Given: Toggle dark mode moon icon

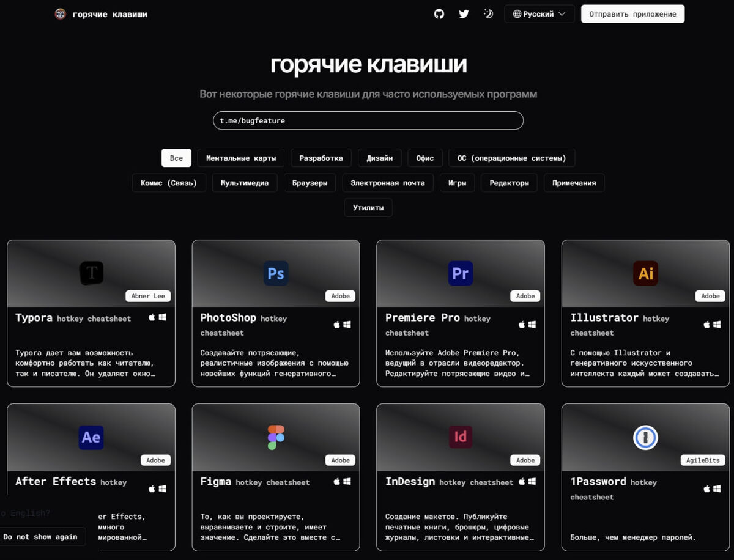Looking at the screenshot, I should [x=488, y=14].
